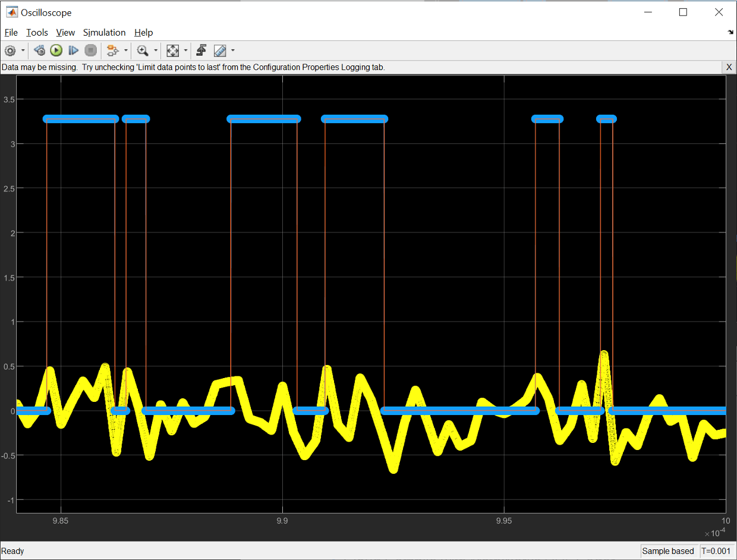Click the T=0.001 status field
This screenshot has width=737, height=560.
[x=717, y=551]
